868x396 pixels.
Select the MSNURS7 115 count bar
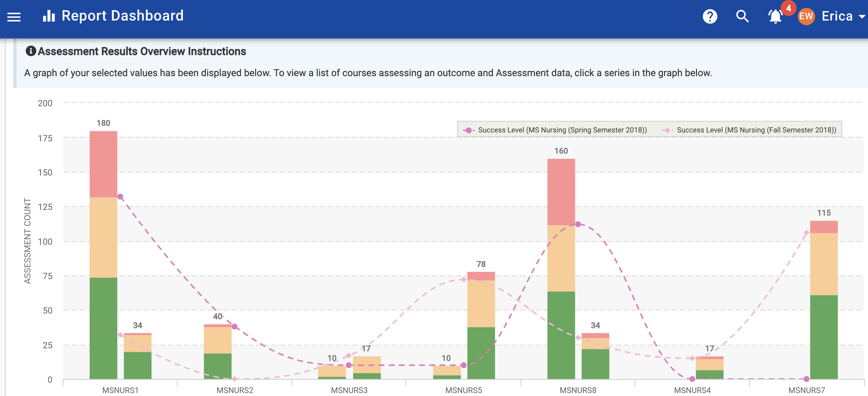click(824, 300)
